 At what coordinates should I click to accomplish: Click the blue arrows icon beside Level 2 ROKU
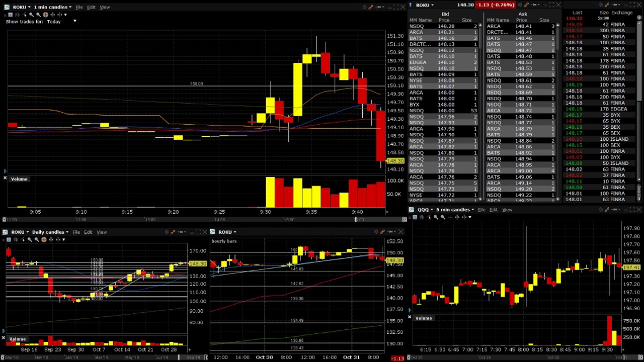click(410, 5)
